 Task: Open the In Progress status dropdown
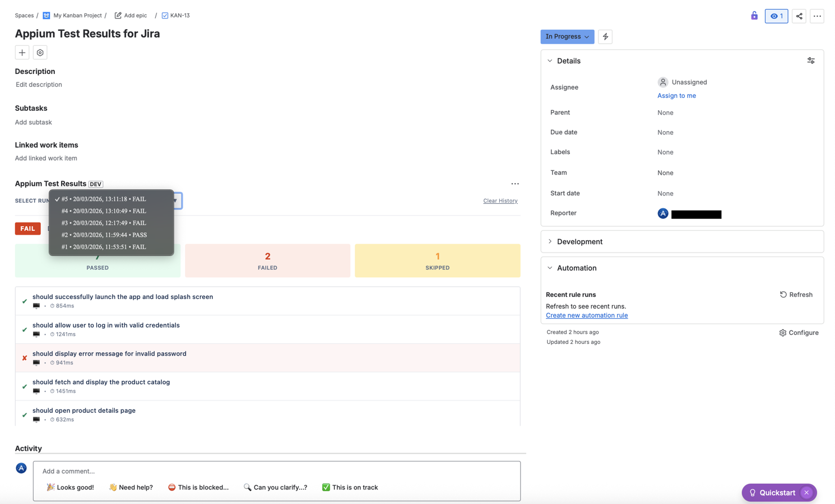pyautogui.click(x=567, y=36)
